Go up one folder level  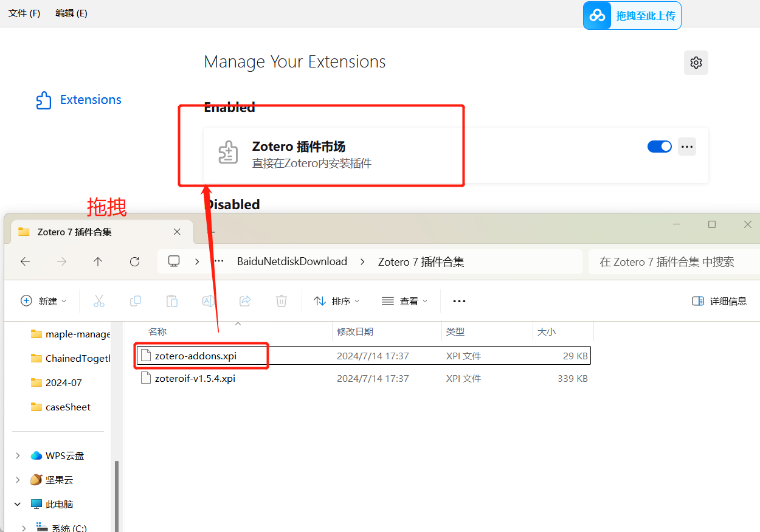click(x=98, y=261)
